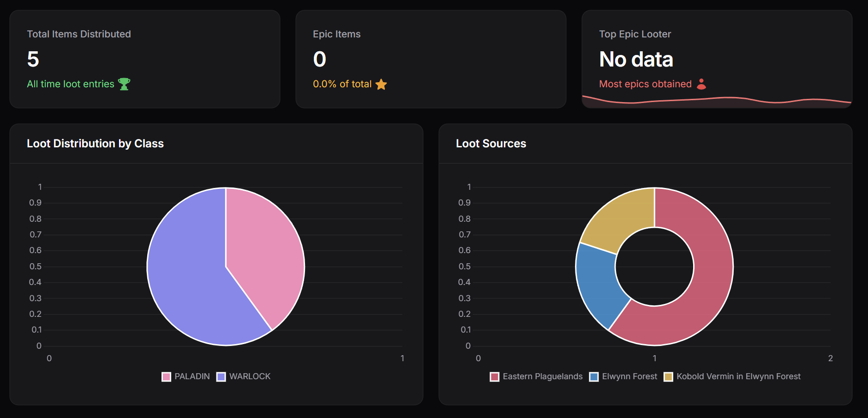Toggle the WARLOCK legend color box

(221, 377)
